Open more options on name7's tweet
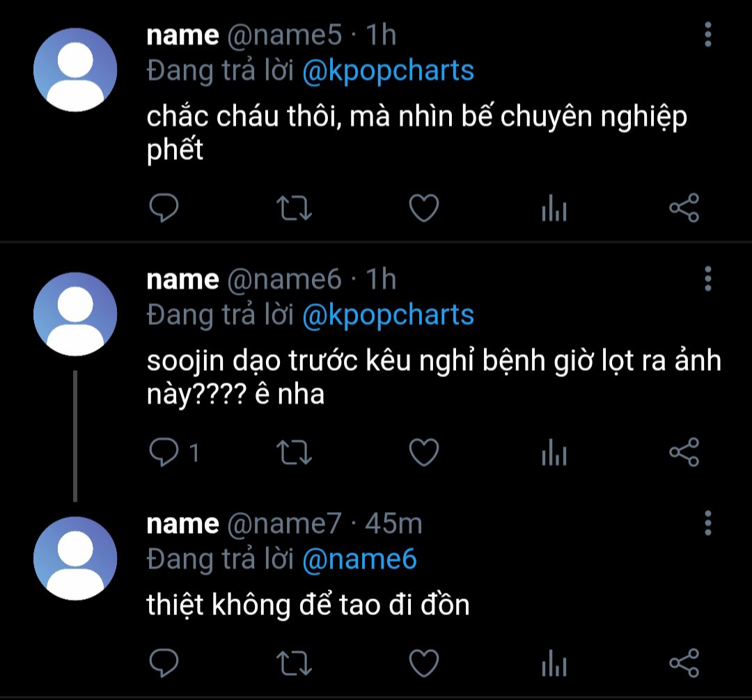Viewport: 752px width, 700px height. [708, 523]
